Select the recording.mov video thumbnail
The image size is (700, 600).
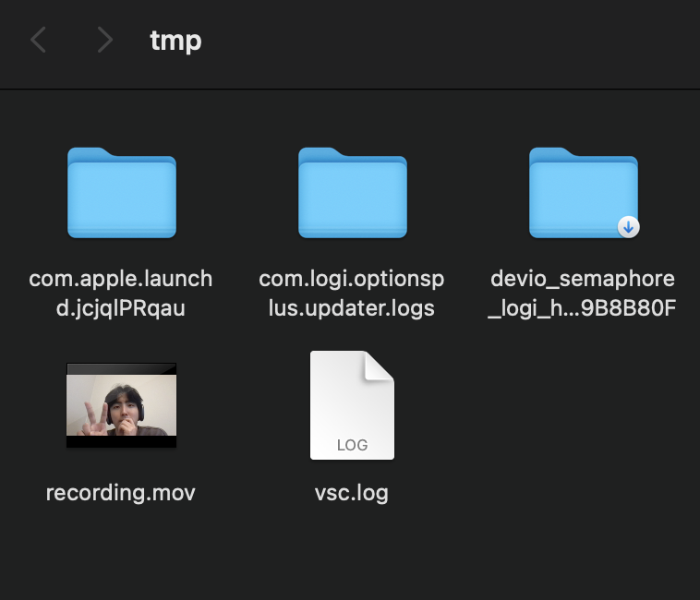point(121,405)
